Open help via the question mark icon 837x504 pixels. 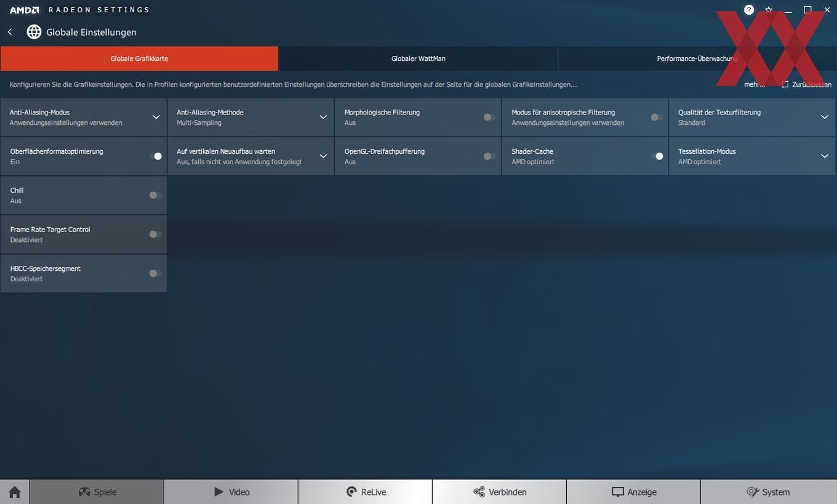pyautogui.click(x=749, y=10)
